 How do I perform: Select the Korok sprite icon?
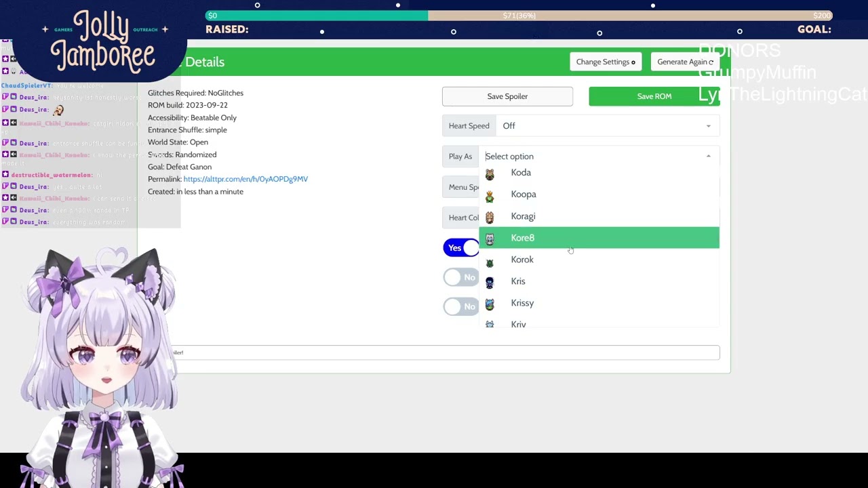click(x=490, y=262)
